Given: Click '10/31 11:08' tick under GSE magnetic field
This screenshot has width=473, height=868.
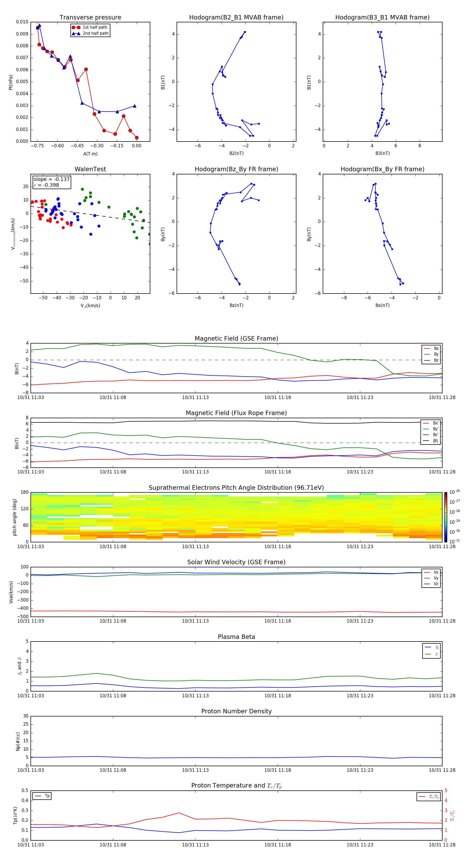Looking at the screenshot, I should point(113,398).
